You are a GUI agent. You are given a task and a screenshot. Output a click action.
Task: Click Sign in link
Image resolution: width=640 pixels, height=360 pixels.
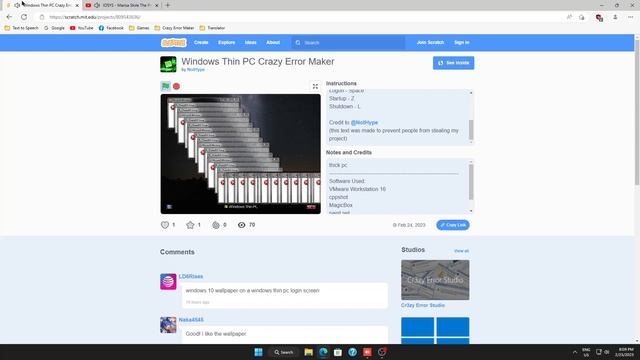[462, 42]
